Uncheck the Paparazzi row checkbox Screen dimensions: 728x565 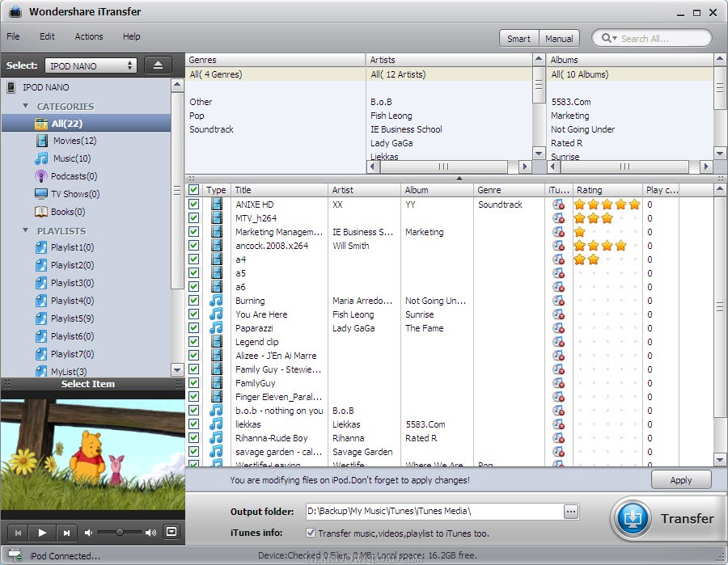[193, 327]
